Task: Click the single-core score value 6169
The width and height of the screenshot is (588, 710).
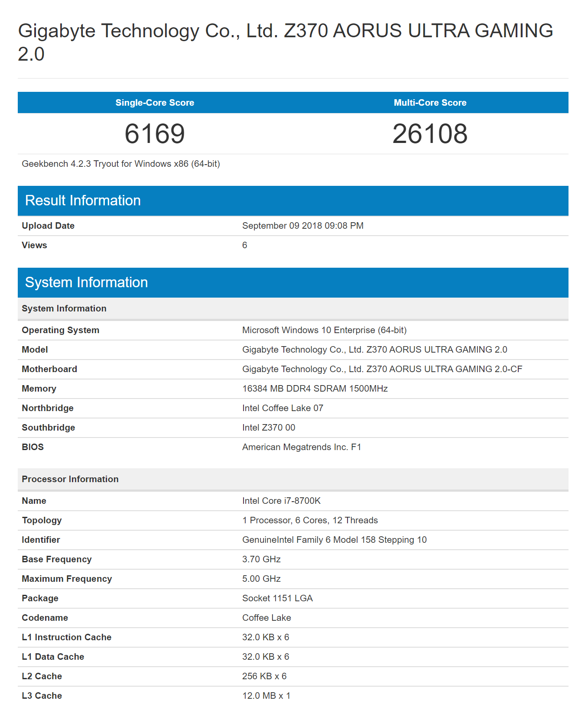Action: point(155,133)
